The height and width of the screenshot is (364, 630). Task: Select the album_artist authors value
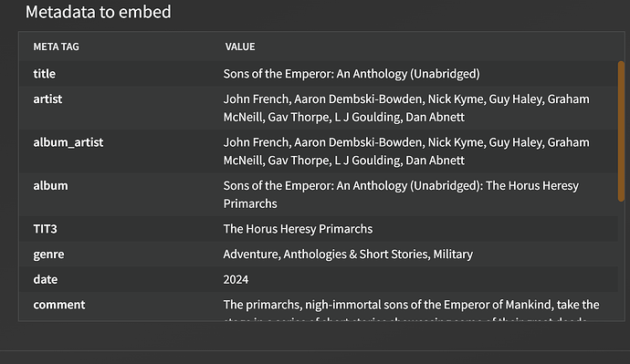[406, 151]
